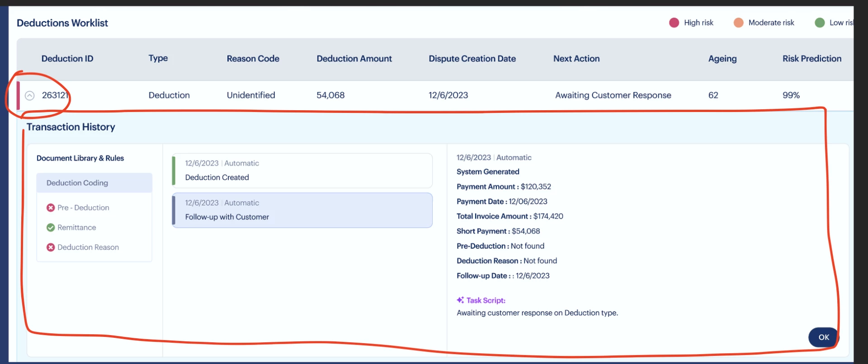Click the Short Payment $54,068 line

point(498,231)
